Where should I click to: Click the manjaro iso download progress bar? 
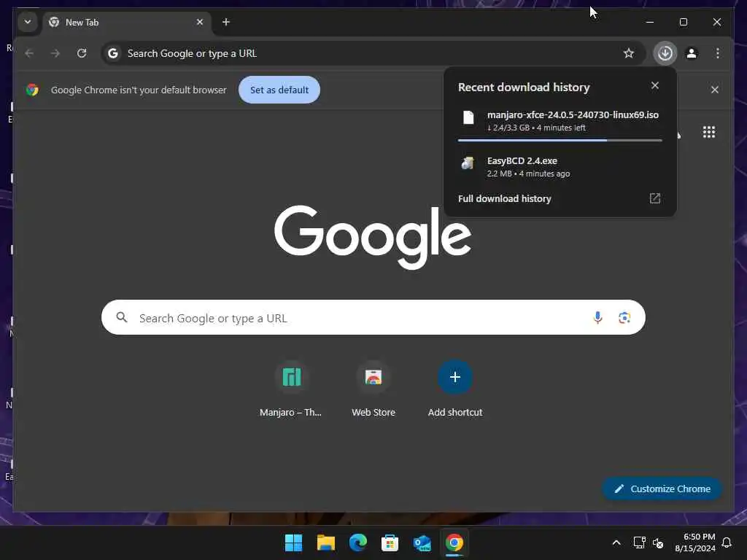pyautogui.click(x=560, y=140)
